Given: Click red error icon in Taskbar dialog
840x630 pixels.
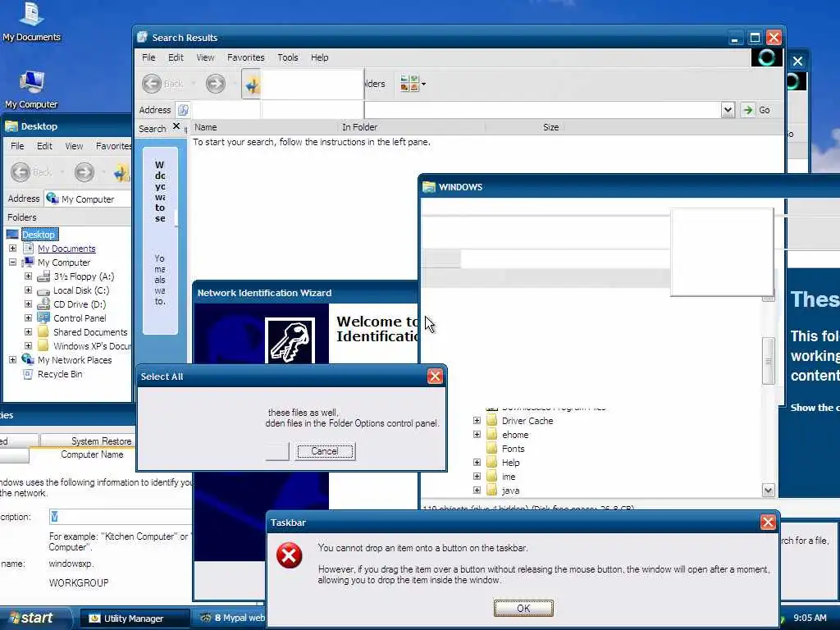Looking at the screenshot, I should point(289,555).
